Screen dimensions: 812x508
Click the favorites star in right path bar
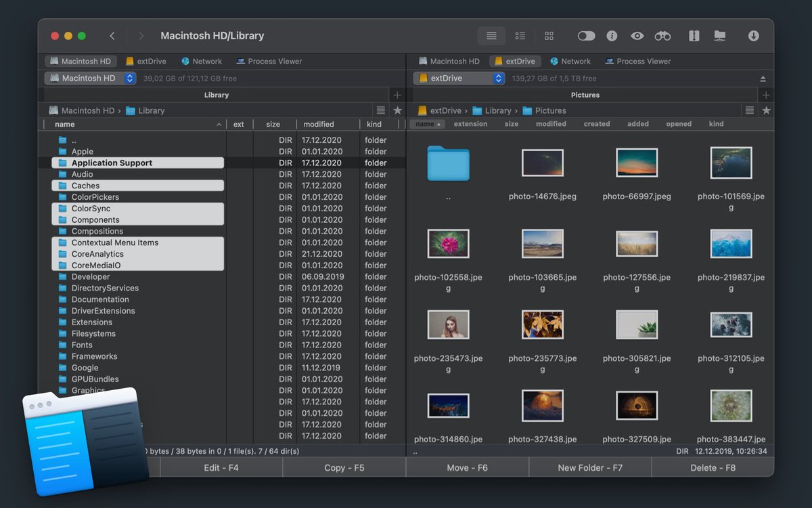tap(767, 110)
